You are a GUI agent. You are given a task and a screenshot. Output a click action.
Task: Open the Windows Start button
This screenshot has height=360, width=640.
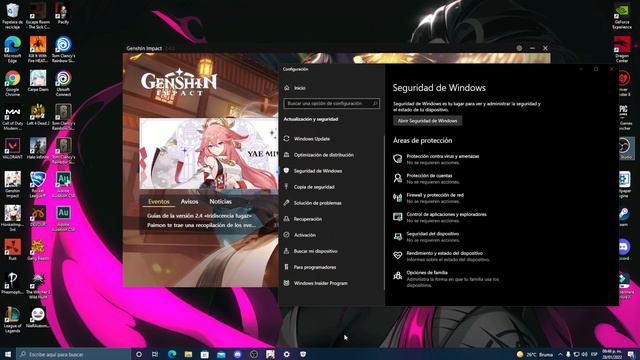(8, 354)
